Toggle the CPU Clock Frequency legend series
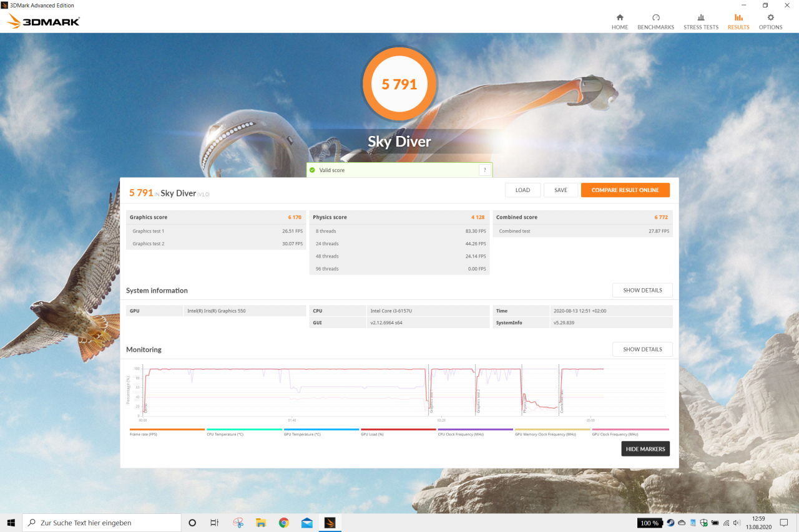Image resolution: width=799 pixels, height=532 pixels. (475, 432)
